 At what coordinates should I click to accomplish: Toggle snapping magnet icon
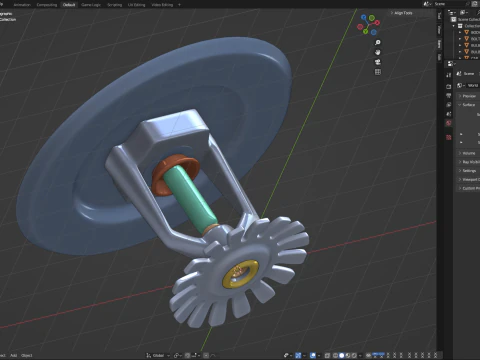[x=188, y=355]
